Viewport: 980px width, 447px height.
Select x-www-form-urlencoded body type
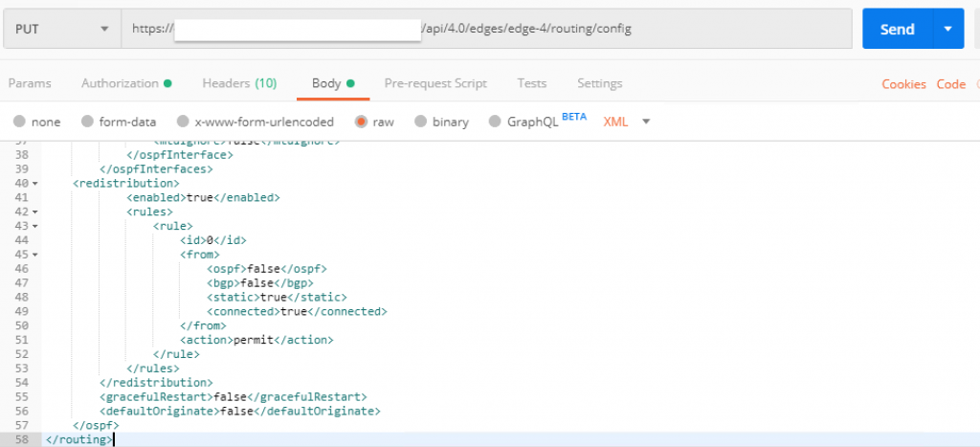[255, 122]
